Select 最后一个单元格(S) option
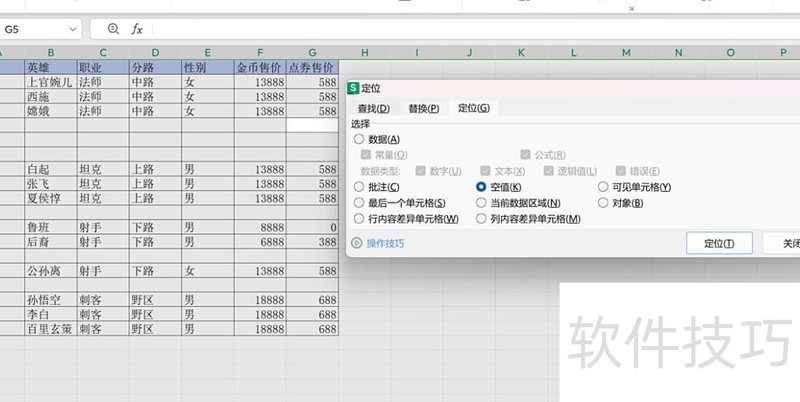This screenshot has height=402, width=800. click(360, 203)
